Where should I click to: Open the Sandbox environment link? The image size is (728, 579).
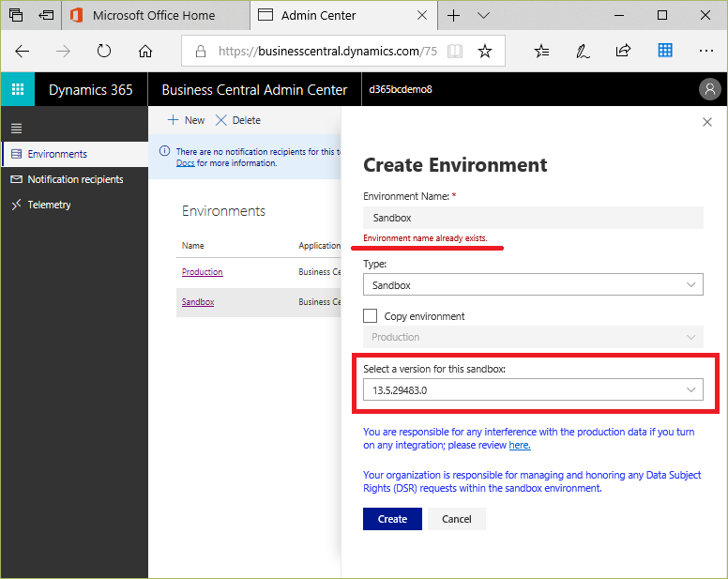coord(198,302)
